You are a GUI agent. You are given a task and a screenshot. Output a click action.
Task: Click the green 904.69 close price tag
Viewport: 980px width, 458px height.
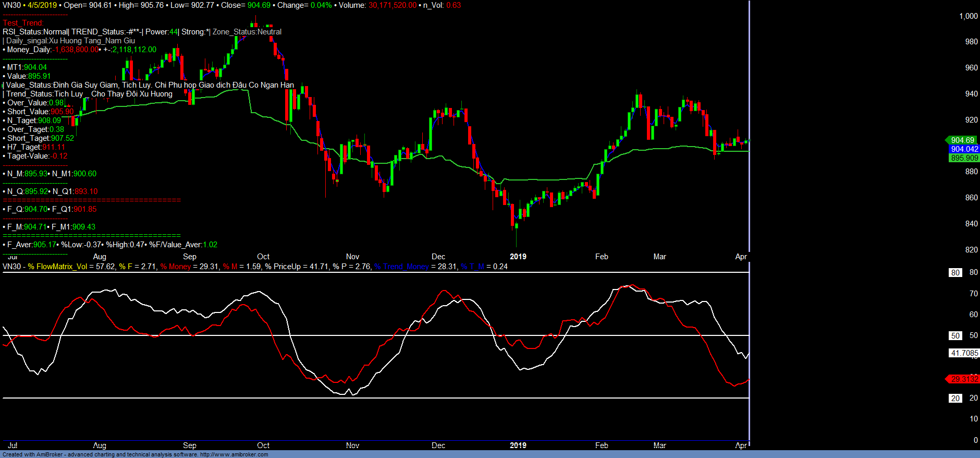962,140
